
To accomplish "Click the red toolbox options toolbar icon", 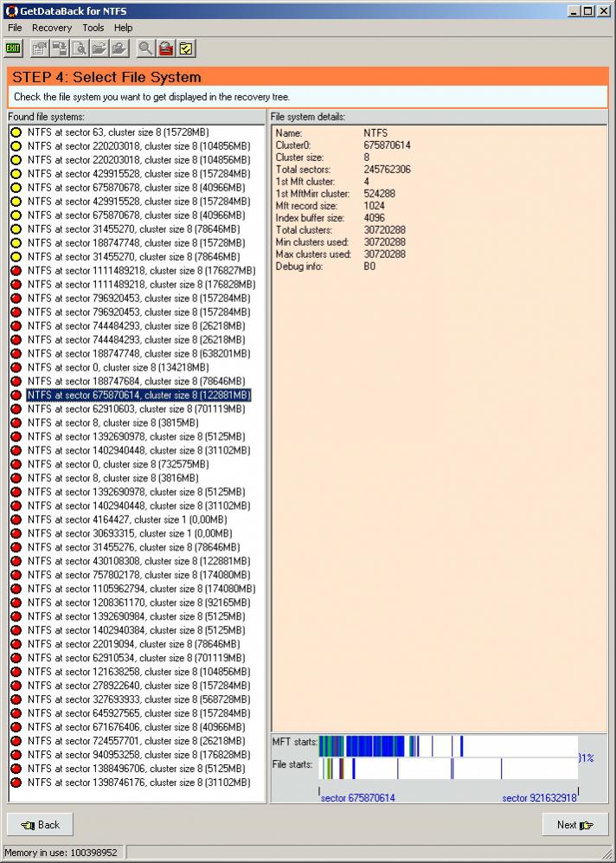I will (166, 48).
